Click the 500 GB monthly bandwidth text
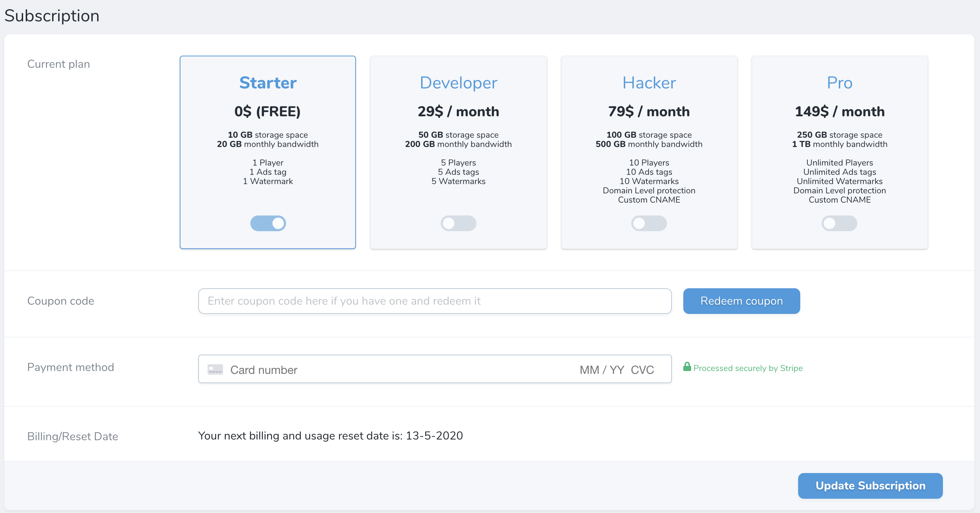This screenshot has height=513, width=980. tap(649, 144)
